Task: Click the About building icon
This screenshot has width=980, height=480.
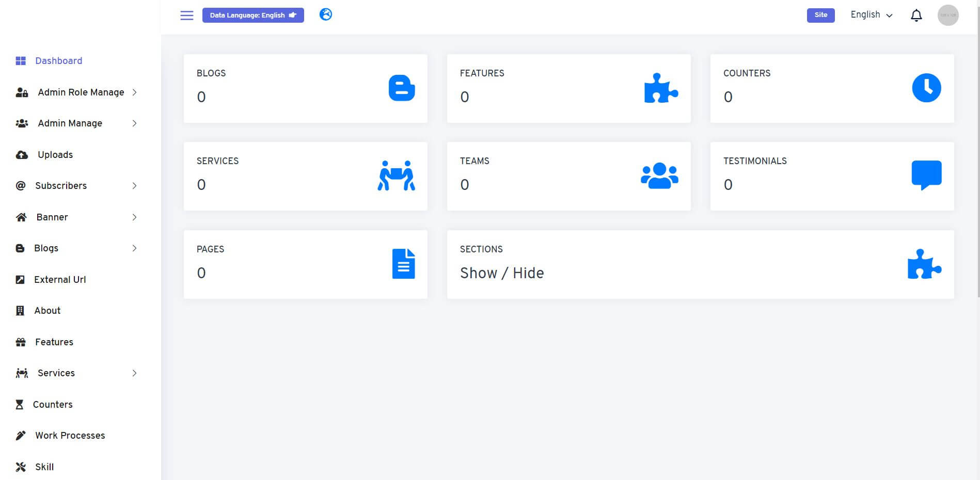Action: (x=20, y=311)
